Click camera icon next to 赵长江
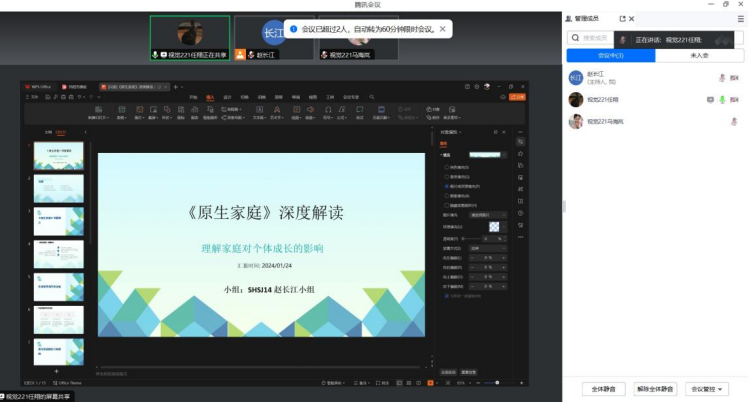Screen dimensions: 750x403 point(734,77)
